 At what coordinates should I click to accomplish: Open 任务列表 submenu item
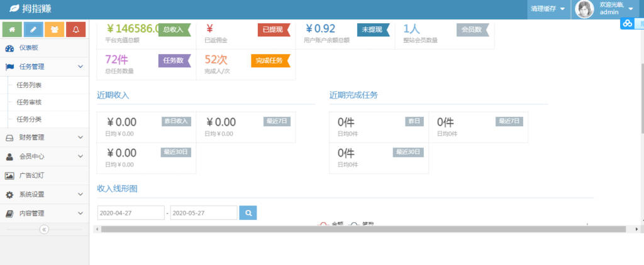pos(29,85)
